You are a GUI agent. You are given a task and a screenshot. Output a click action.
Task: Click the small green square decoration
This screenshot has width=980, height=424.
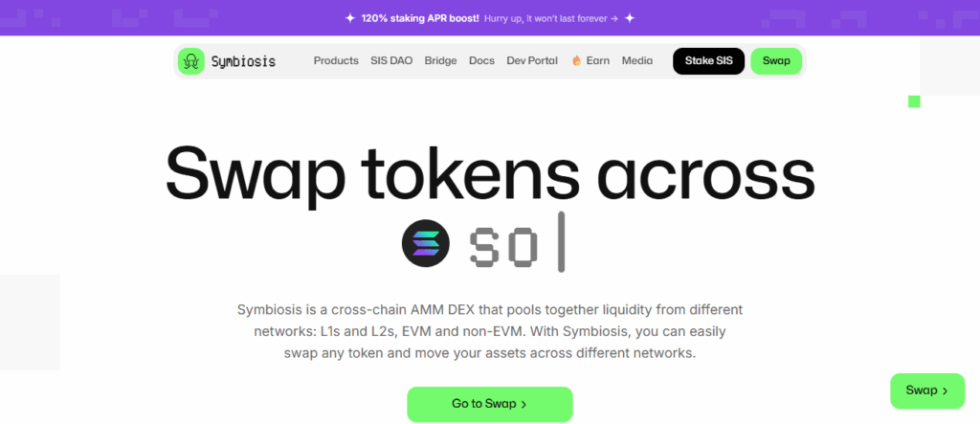pyautogui.click(x=914, y=101)
